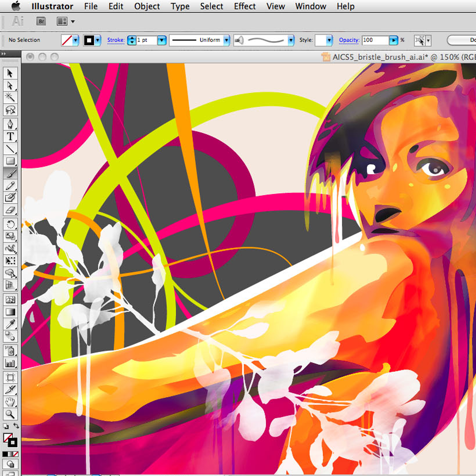Viewport: 476px width, 476px height.
Task: Open the File menu
Action: point(91,6)
